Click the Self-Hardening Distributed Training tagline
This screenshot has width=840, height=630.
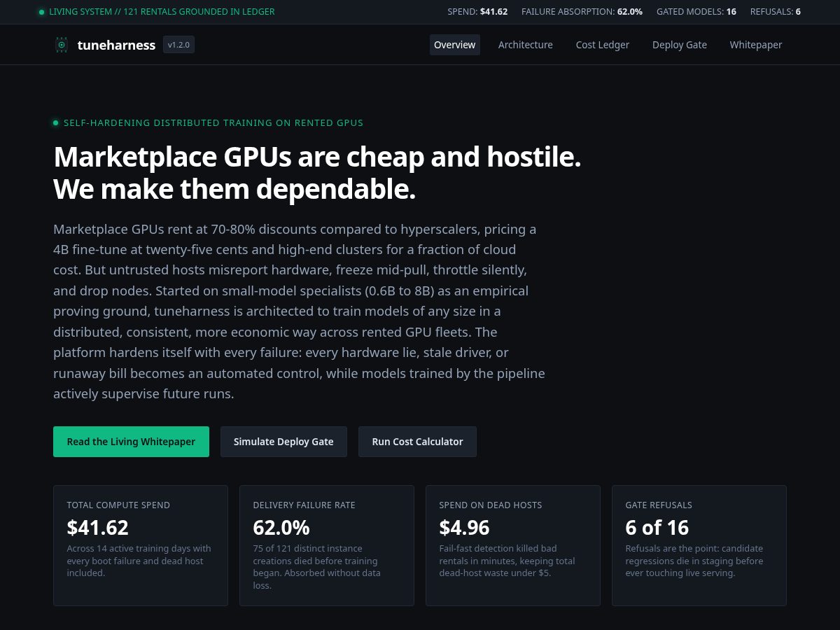click(213, 123)
